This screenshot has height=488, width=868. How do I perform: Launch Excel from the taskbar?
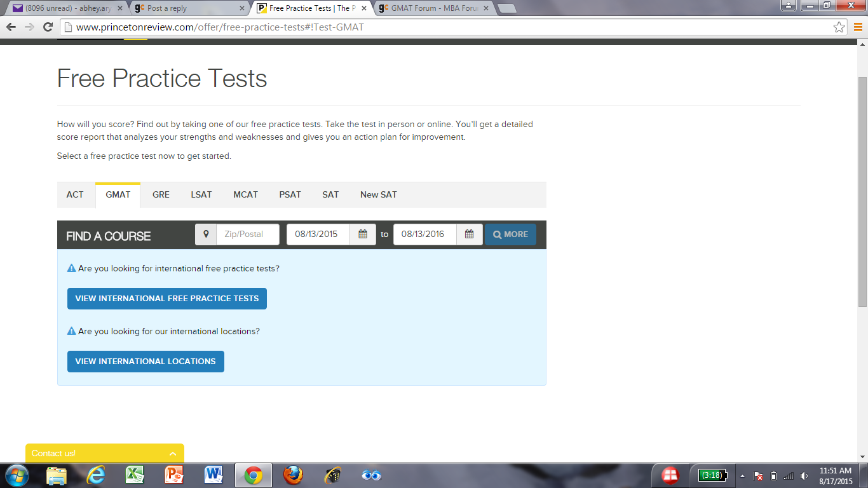click(135, 475)
